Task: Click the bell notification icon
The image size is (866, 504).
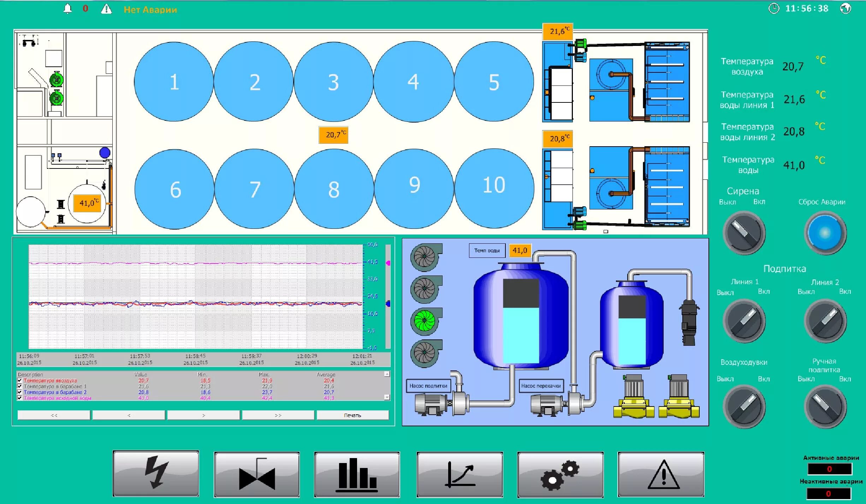Action: click(67, 9)
